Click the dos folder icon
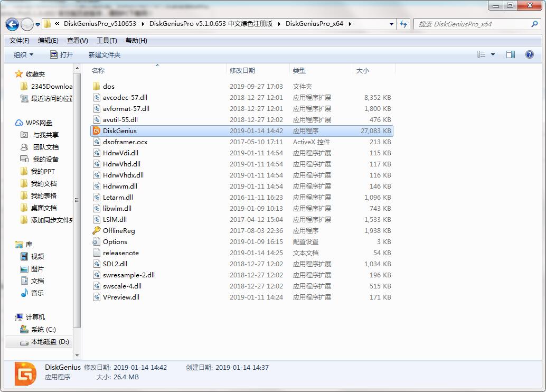The height and width of the screenshot is (392, 546). (x=97, y=87)
